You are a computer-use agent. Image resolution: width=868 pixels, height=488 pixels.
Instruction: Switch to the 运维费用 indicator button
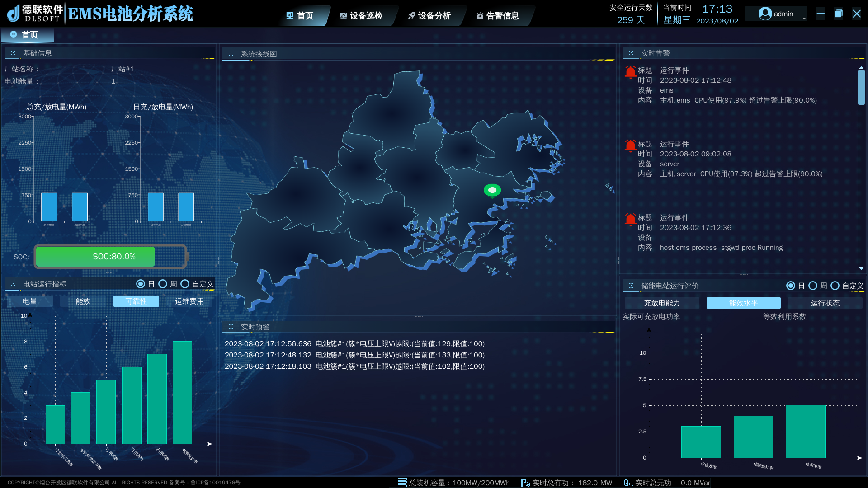(x=189, y=301)
